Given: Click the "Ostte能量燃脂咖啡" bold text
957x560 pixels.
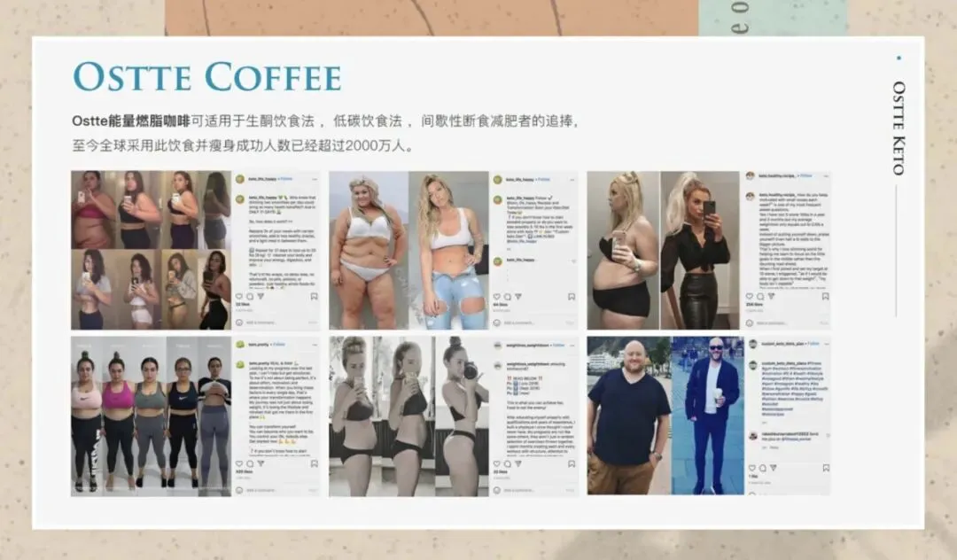Looking at the screenshot, I should click(x=130, y=121).
